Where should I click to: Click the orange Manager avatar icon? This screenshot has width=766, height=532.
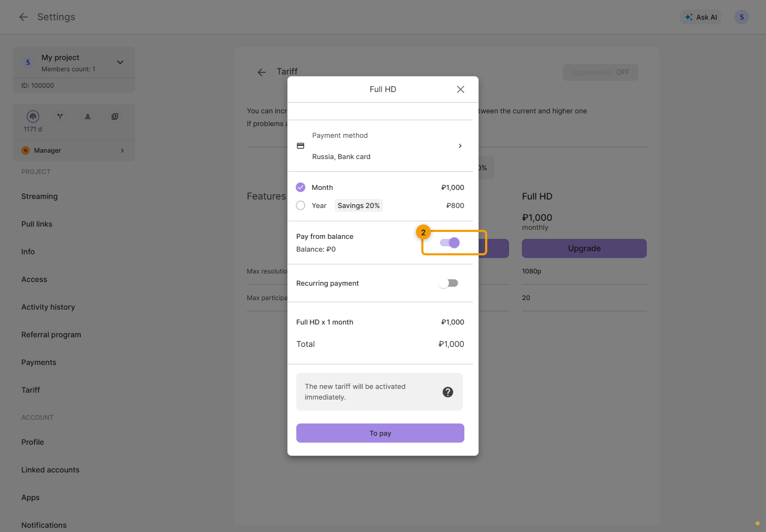tap(26, 151)
